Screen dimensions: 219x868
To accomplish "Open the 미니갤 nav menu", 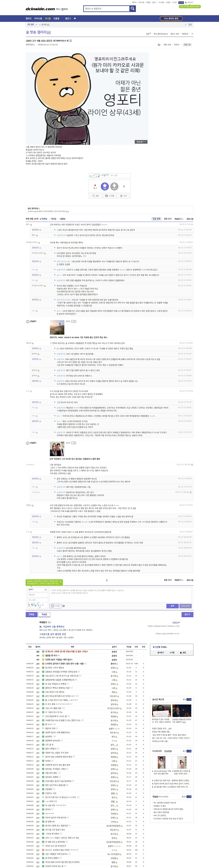I will pos(48,19).
